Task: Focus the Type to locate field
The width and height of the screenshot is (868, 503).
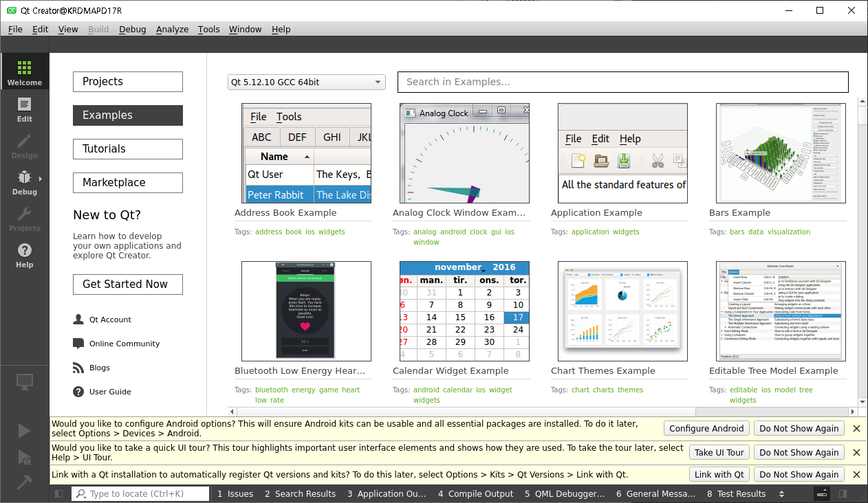Action: (140, 493)
